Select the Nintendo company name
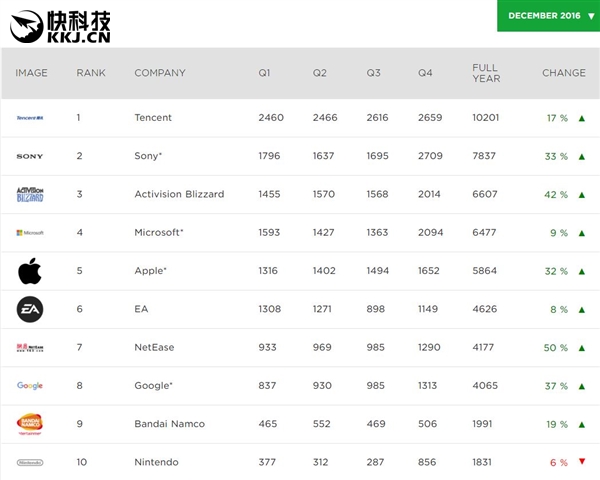 (156, 462)
